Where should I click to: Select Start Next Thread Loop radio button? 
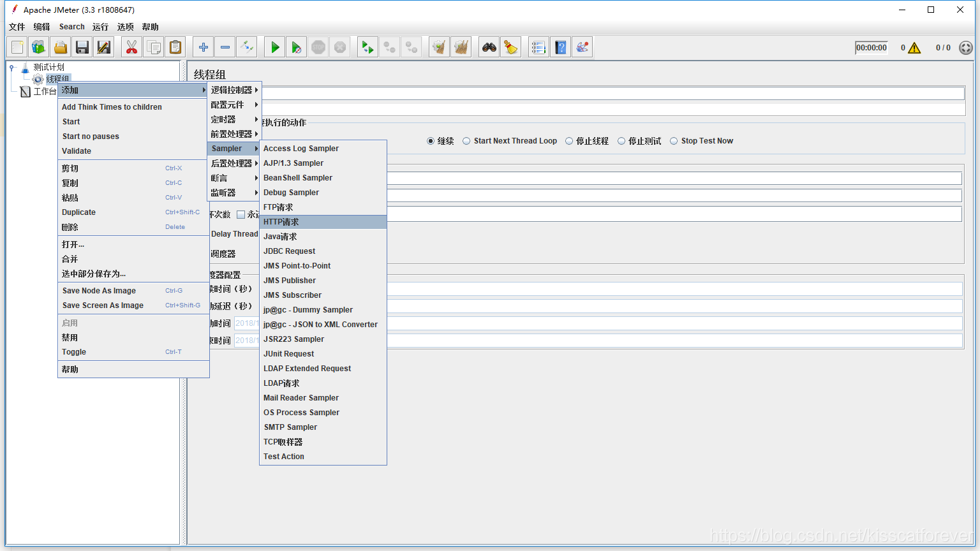[x=466, y=141]
